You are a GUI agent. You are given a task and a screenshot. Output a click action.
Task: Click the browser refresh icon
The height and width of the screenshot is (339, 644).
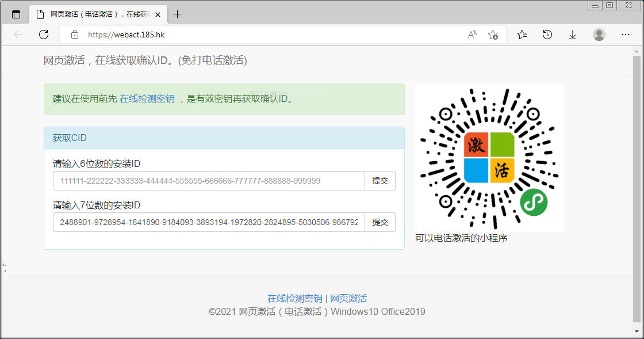coord(44,35)
